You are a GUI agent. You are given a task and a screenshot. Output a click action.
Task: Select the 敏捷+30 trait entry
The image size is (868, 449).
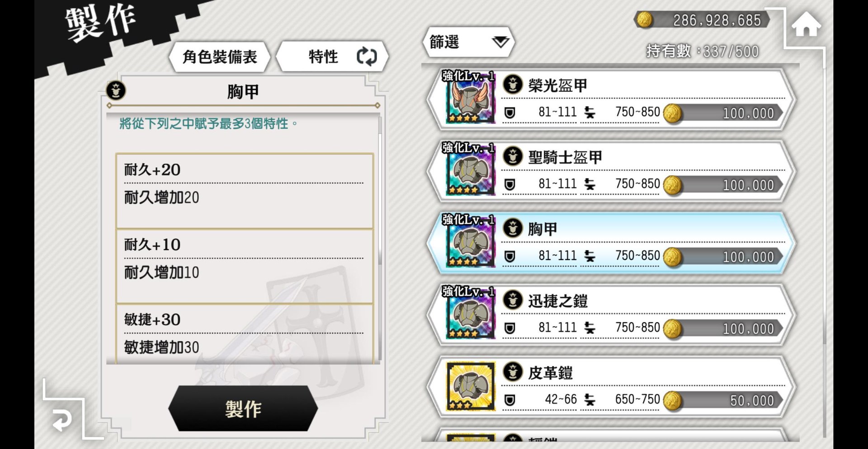pyautogui.click(x=245, y=334)
